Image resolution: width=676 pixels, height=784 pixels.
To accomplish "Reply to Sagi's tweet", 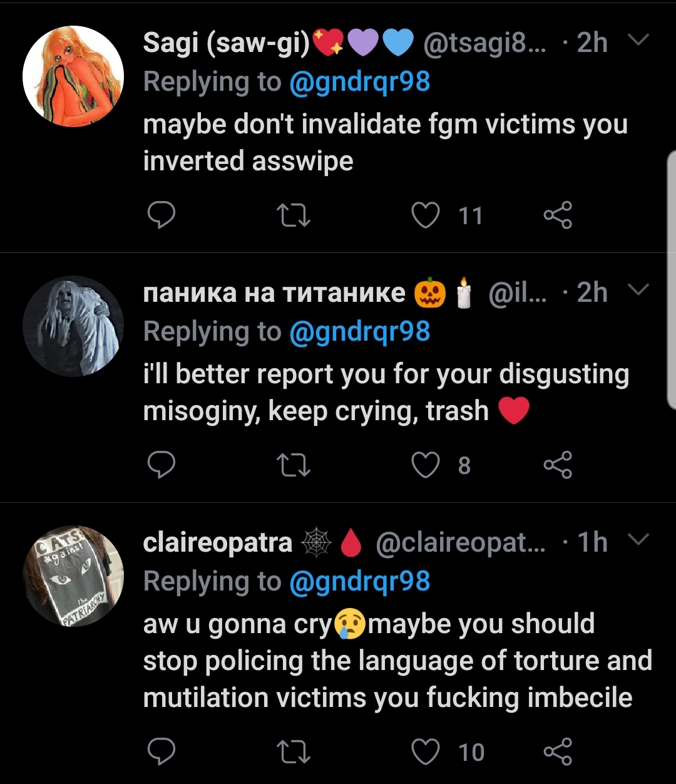I will click(x=161, y=215).
